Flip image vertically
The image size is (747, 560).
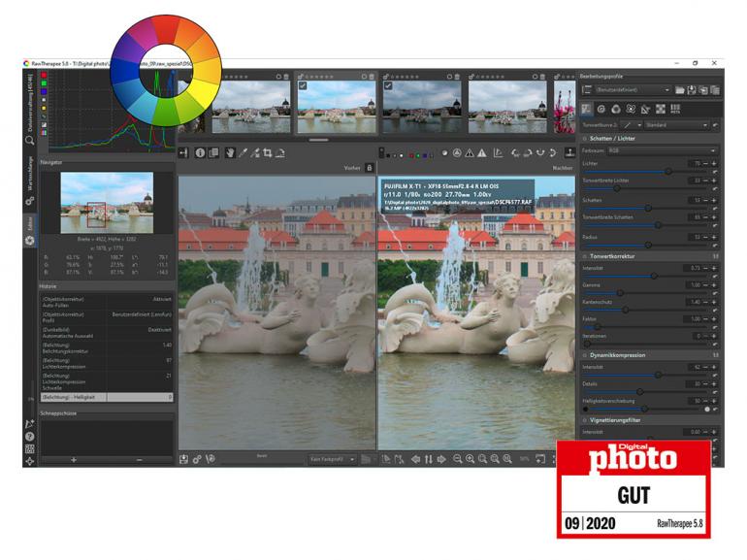(x=553, y=153)
